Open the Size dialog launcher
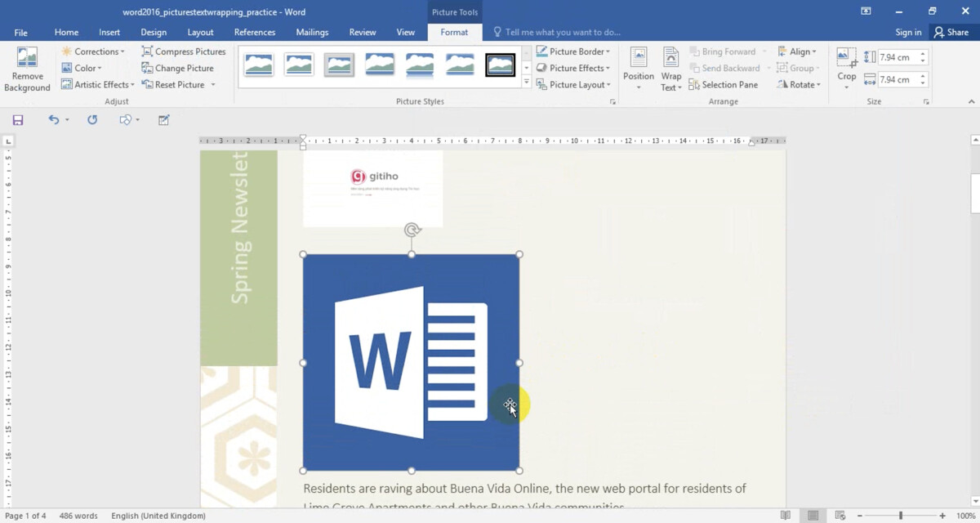 926,102
